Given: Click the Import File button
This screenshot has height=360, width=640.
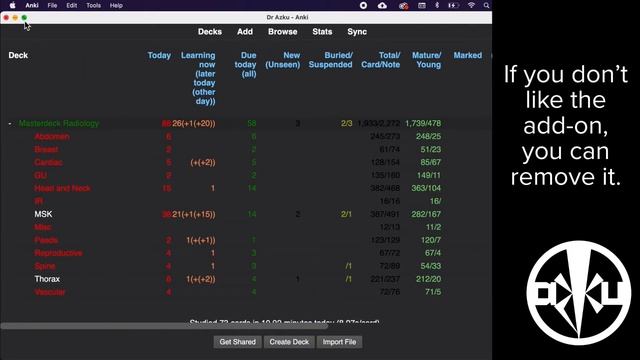Looking at the screenshot, I should (x=339, y=342).
